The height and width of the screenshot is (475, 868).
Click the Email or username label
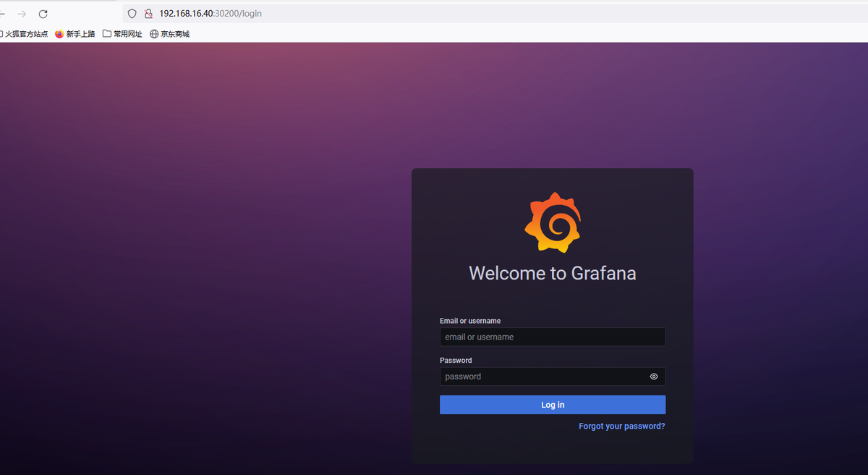[470, 321]
